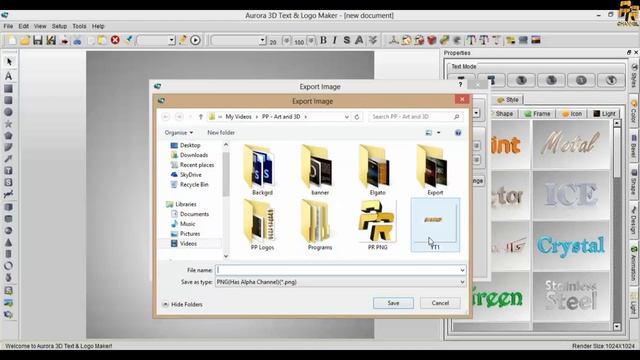Screen dimensions: 640x360
Task: Select the arrow pointer tool in left toolbar
Action: [x=9, y=62]
